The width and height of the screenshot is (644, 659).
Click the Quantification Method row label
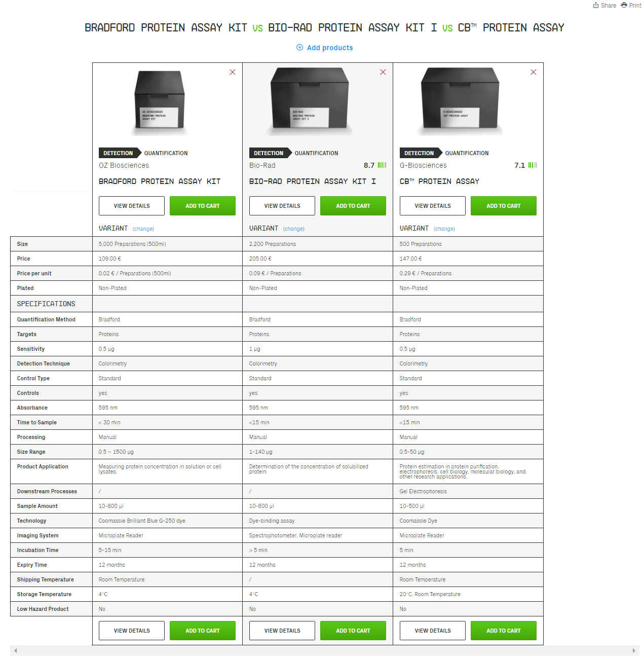46,319
